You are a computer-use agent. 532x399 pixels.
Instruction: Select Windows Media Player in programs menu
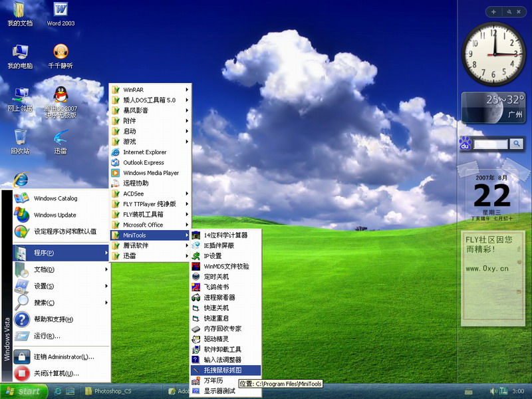click(x=150, y=173)
